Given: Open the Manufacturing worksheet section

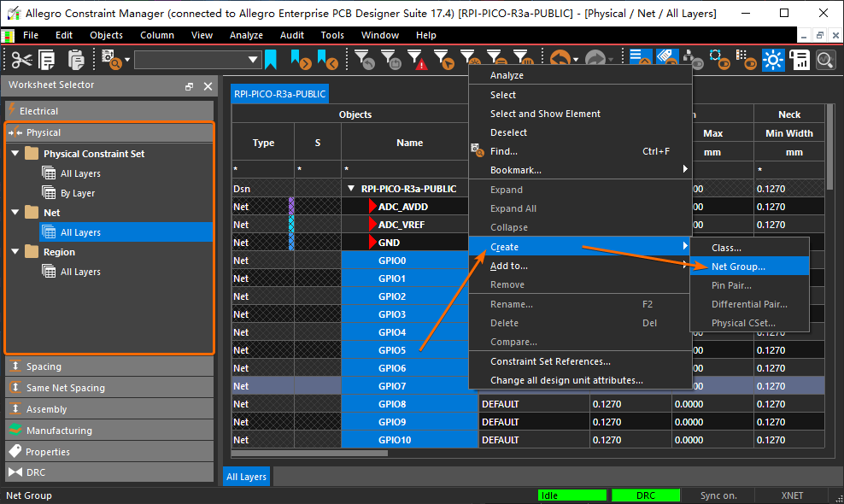Looking at the screenshot, I should (59, 431).
